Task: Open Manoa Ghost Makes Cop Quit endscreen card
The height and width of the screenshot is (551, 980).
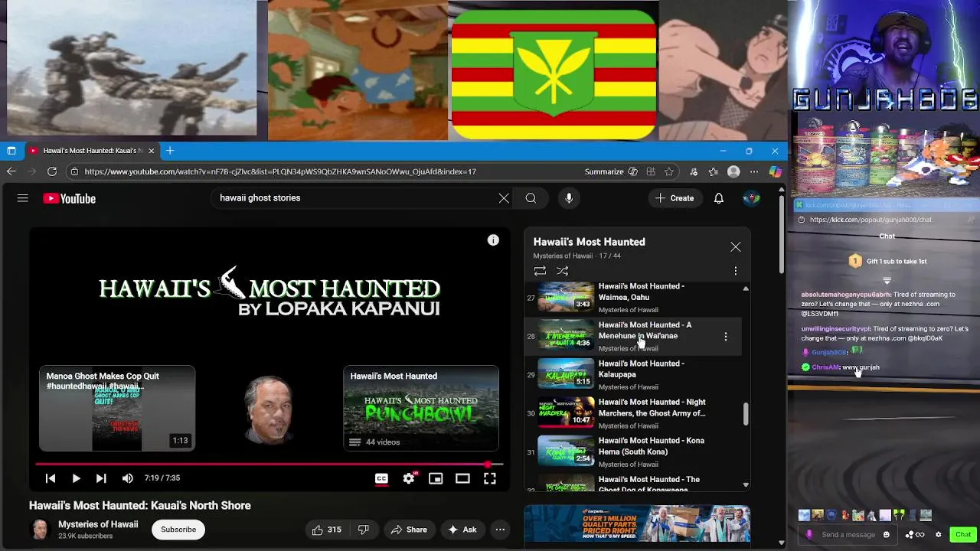Action: pos(117,409)
